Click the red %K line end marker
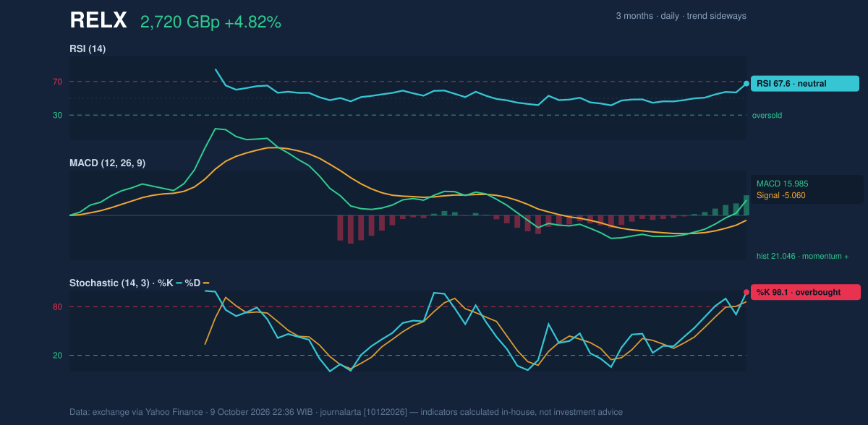Image resolution: width=868 pixels, height=425 pixels. coord(746,293)
